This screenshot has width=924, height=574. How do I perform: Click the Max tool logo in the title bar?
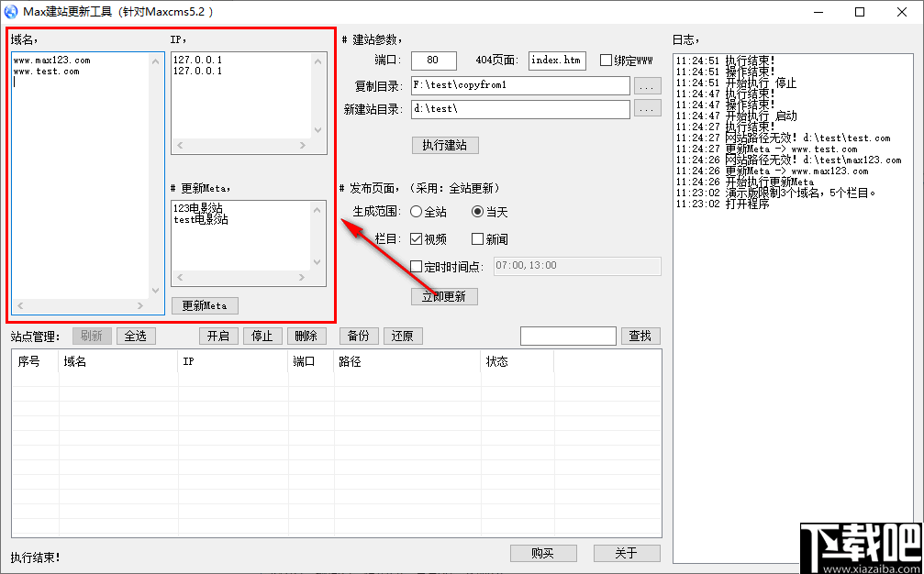pos(11,12)
